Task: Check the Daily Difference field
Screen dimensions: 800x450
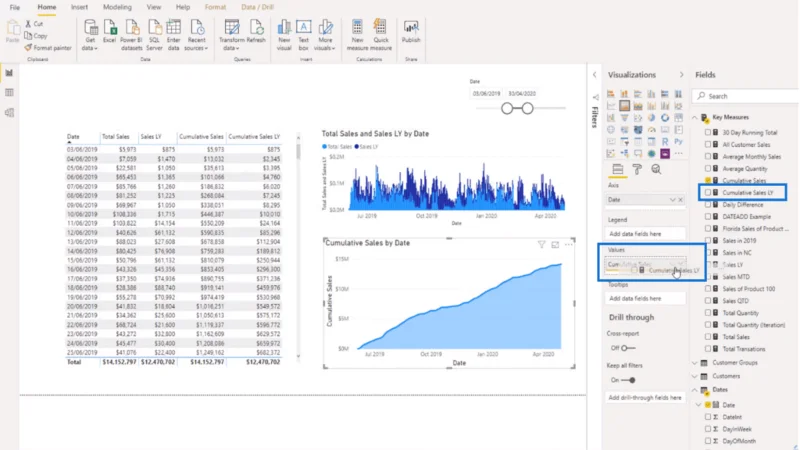Action: 708,205
